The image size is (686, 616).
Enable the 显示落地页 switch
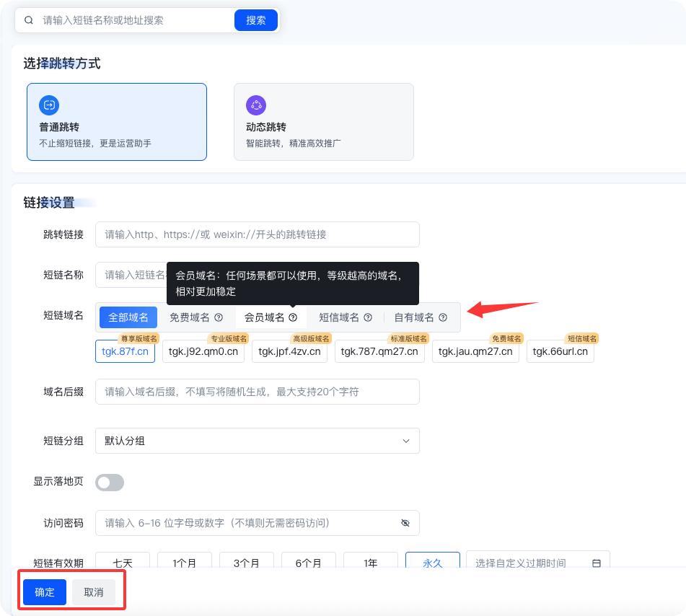click(110, 483)
